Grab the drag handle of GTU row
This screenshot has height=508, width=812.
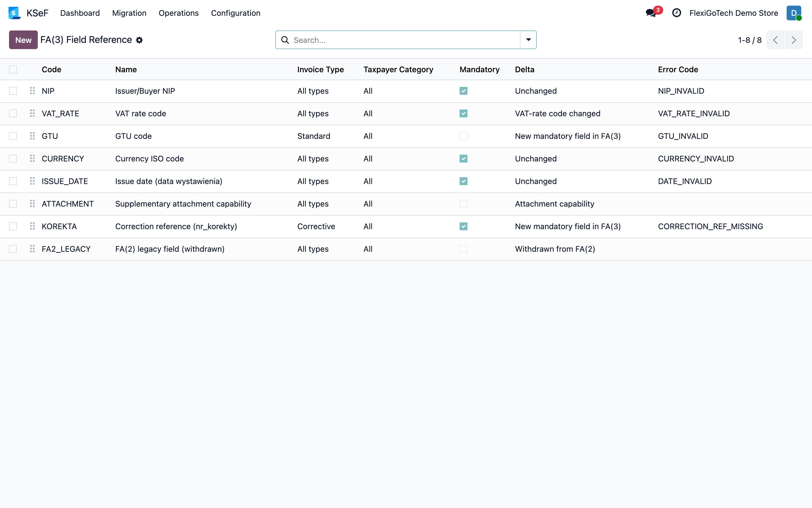tap(32, 136)
